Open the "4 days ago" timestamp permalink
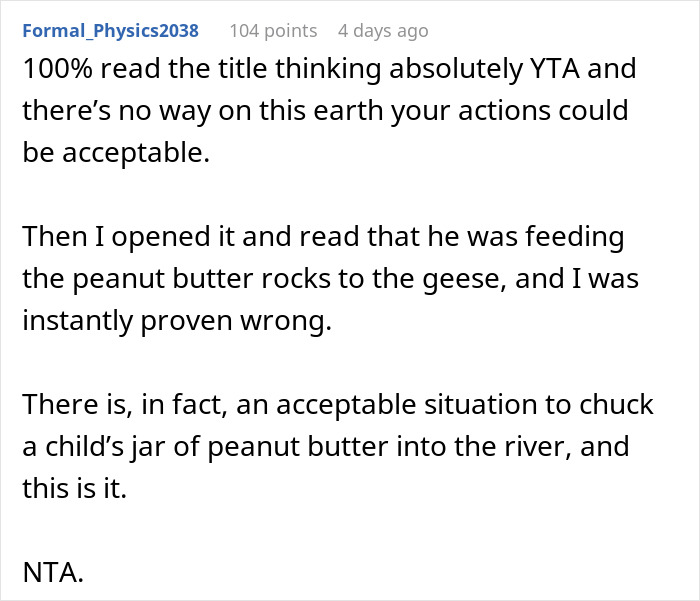The height and width of the screenshot is (601, 700). tap(383, 31)
